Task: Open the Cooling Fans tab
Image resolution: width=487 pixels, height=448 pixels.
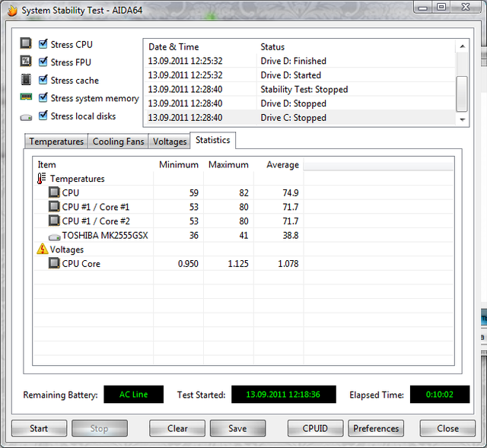Action: pyautogui.click(x=118, y=141)
